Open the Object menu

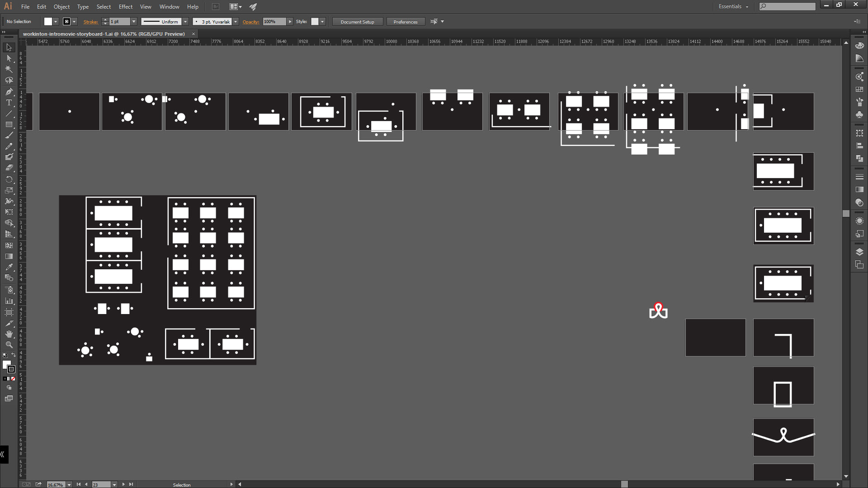click(x=61, y=7)
